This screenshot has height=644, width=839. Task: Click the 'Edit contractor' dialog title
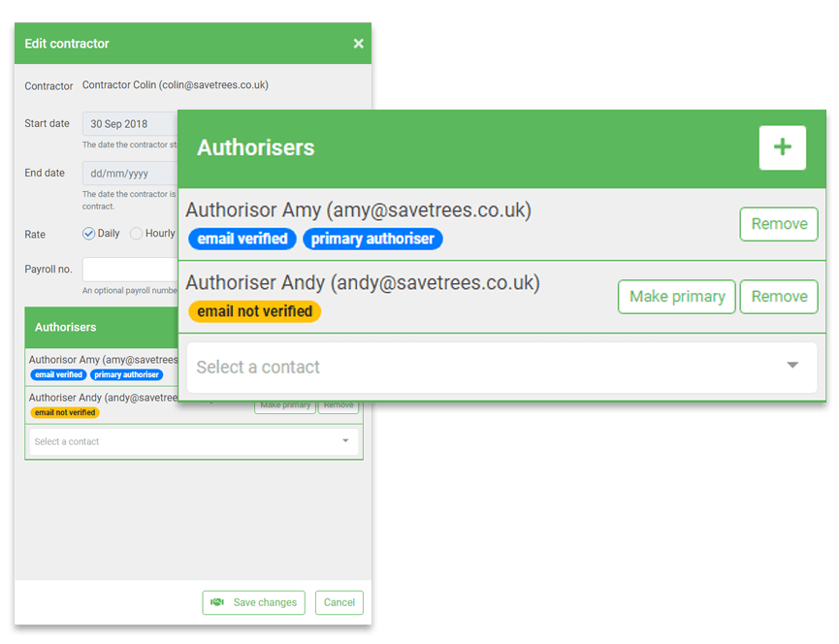click(x=67, y=44)
